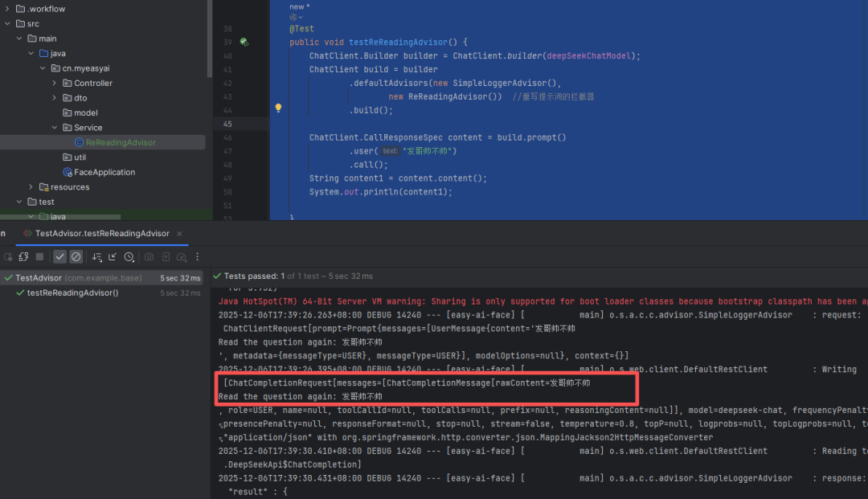Expand the .workflow folder
The image size is (868, 499).
point(8,9)
